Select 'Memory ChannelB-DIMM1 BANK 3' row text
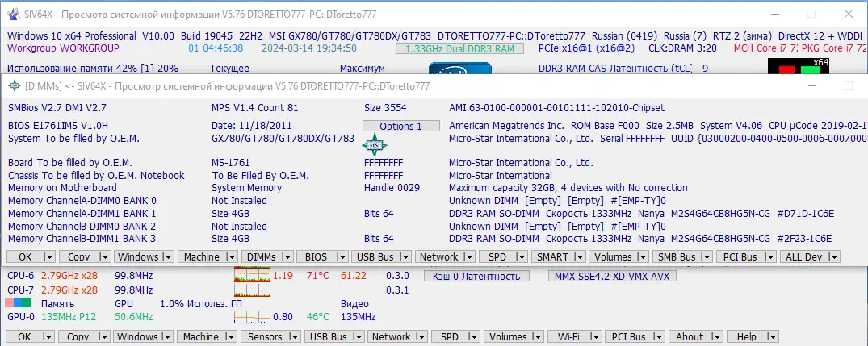 [82, 239]
